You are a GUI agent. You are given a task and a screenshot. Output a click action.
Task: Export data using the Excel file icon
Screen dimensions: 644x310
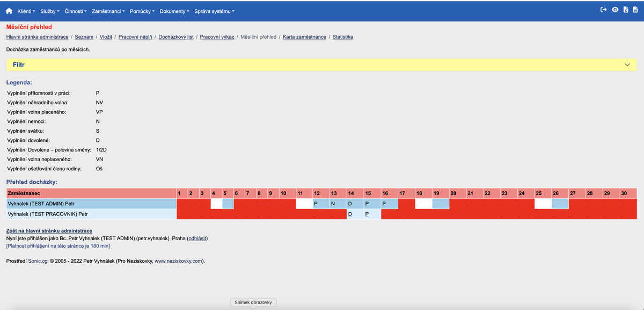[x=626, y=9]
